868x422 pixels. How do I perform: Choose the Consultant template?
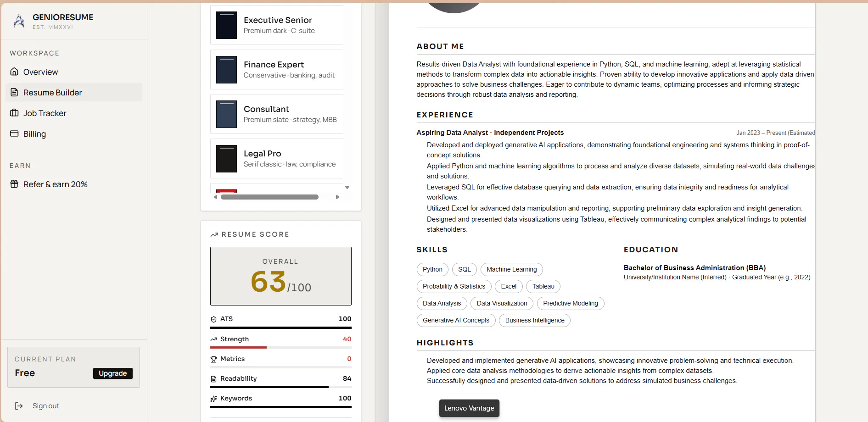tap(277, 114)
